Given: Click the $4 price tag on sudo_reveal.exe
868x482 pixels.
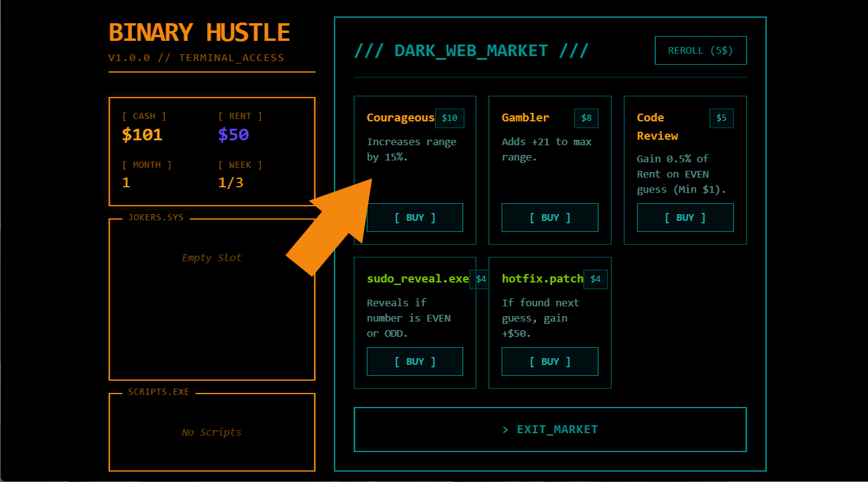Looking at the screenshot, I should coord(480,279).
